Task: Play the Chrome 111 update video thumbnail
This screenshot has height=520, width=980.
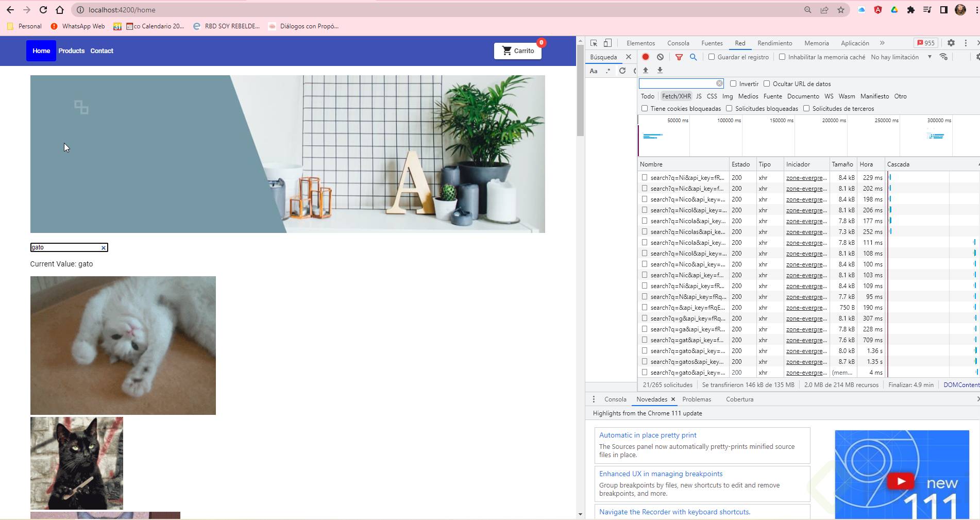Action: pyautogui.click(x=901, y=481)
